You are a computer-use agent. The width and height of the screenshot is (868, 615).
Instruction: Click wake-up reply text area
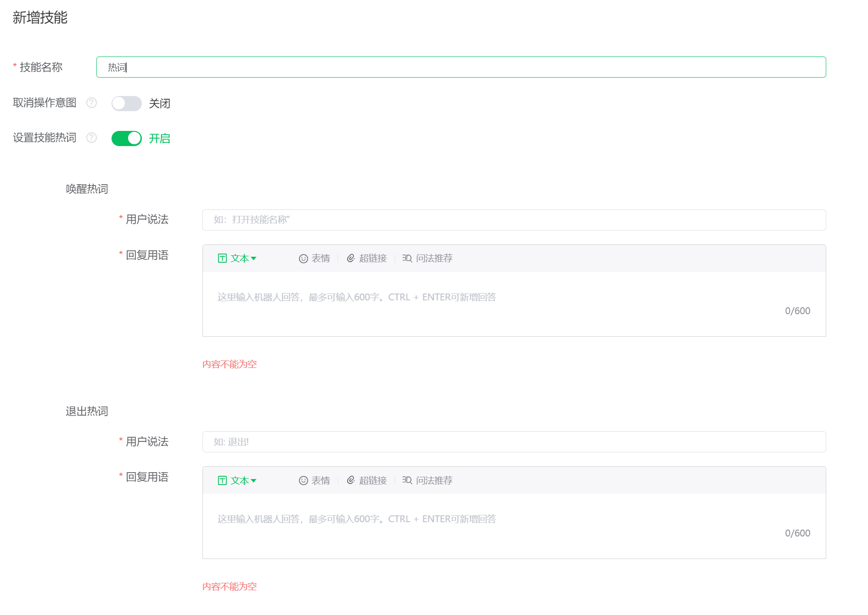point(514,304)
